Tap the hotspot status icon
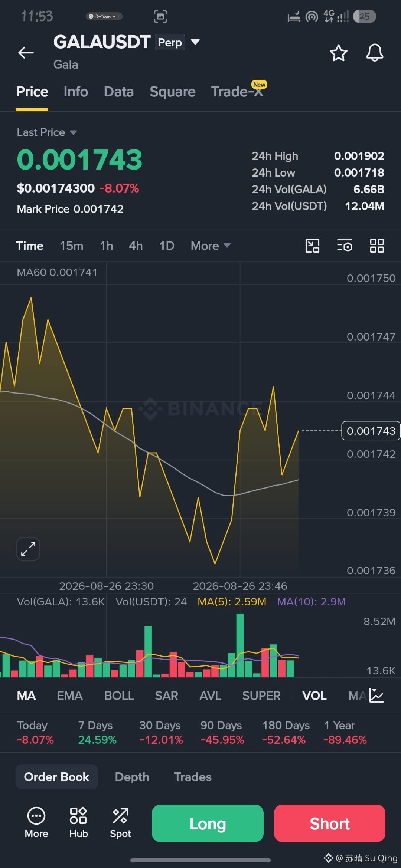This screenshot has width=401, height=868. [312, 17]
